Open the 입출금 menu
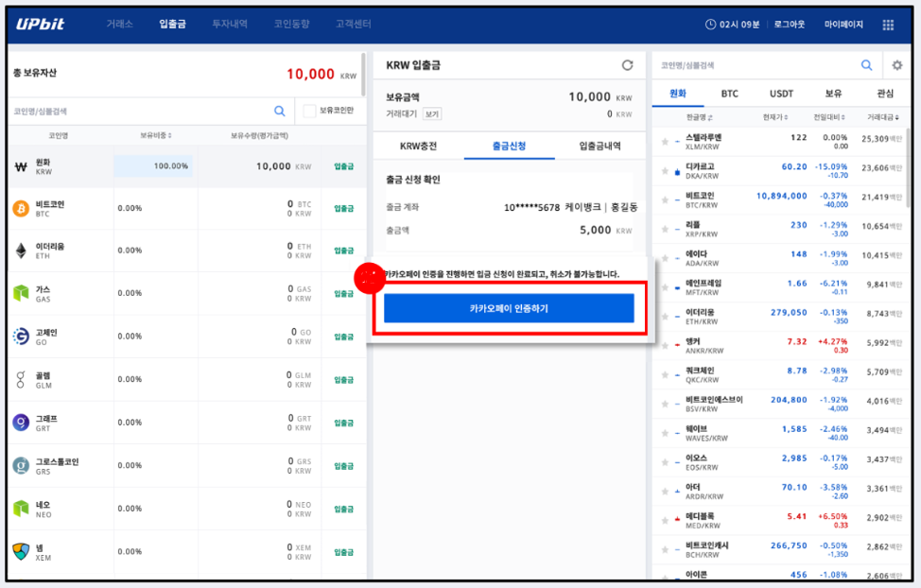The width and height of the screenshot is (921, 588). 172,24
